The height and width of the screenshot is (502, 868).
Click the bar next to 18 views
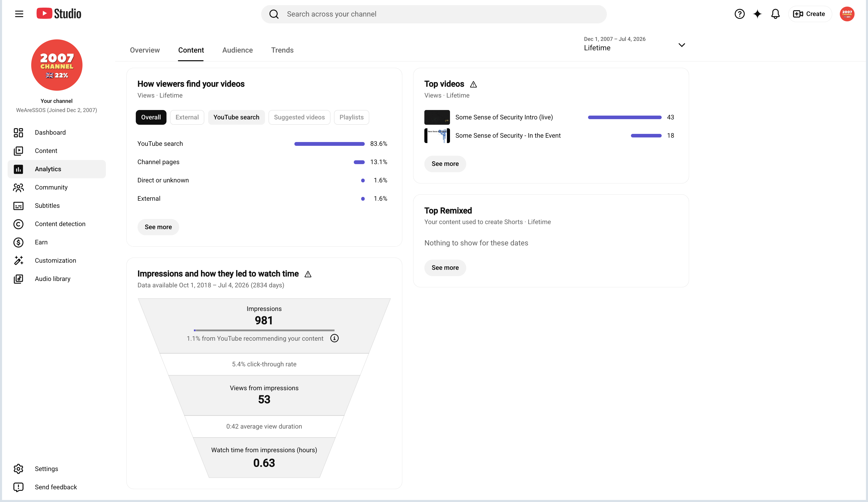(646, 135)
